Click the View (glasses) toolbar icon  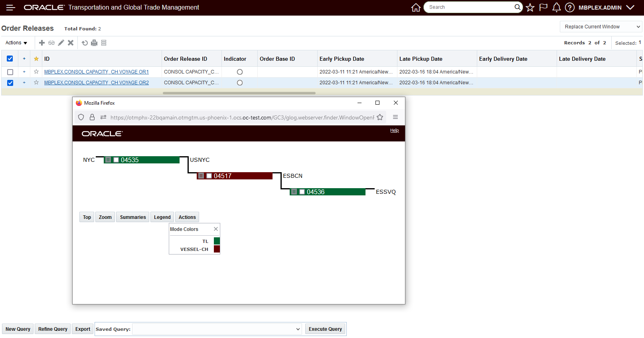point(51,43)
